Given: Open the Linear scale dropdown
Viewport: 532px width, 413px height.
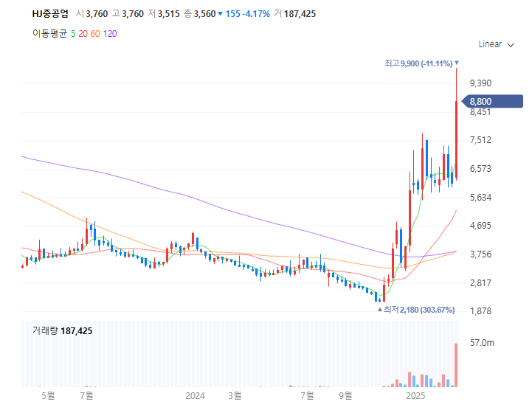Looking at the screenshot, I should 496,44.
